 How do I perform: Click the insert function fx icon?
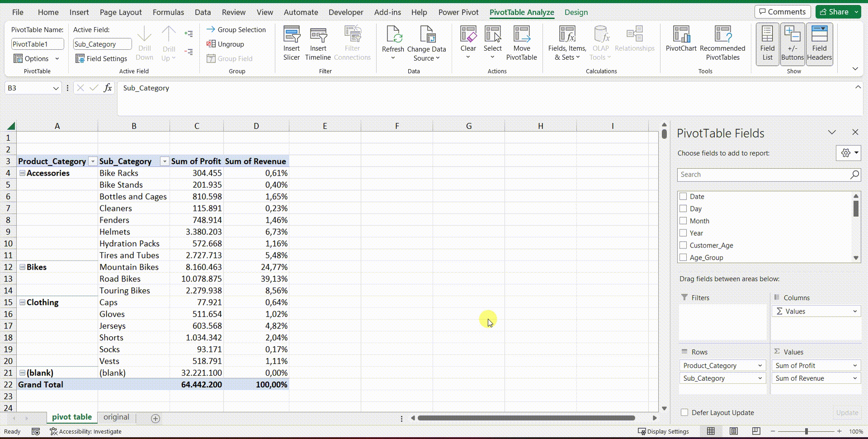click(108, 88)
